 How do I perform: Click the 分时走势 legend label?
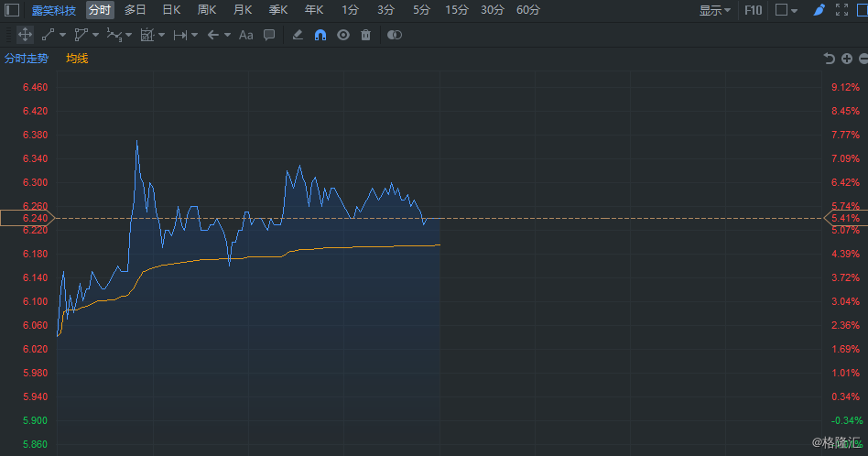27,59
